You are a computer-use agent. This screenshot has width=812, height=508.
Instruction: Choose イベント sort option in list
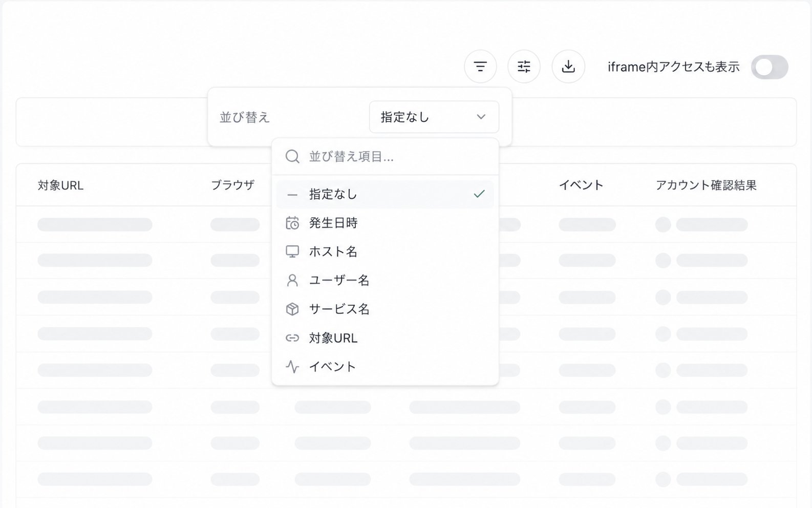coord(385,367)
